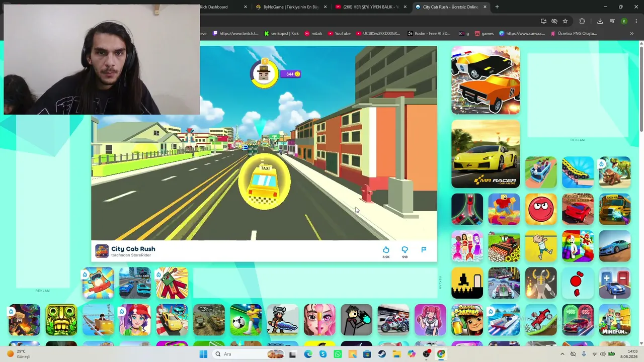Viewport: 644px width, 362px height.
Task: Click the install app icon in address bar
Action: [x=543, y=21]
